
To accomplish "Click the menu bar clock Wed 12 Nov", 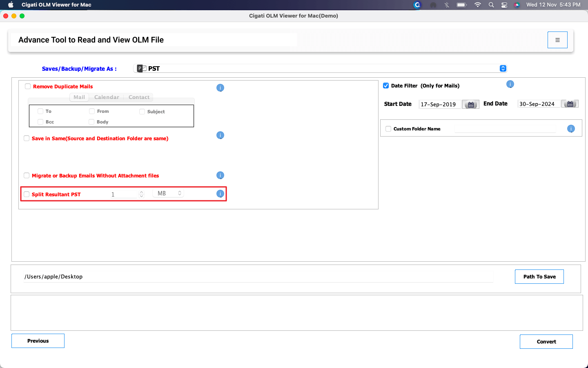I will click(x=553, y=5).
